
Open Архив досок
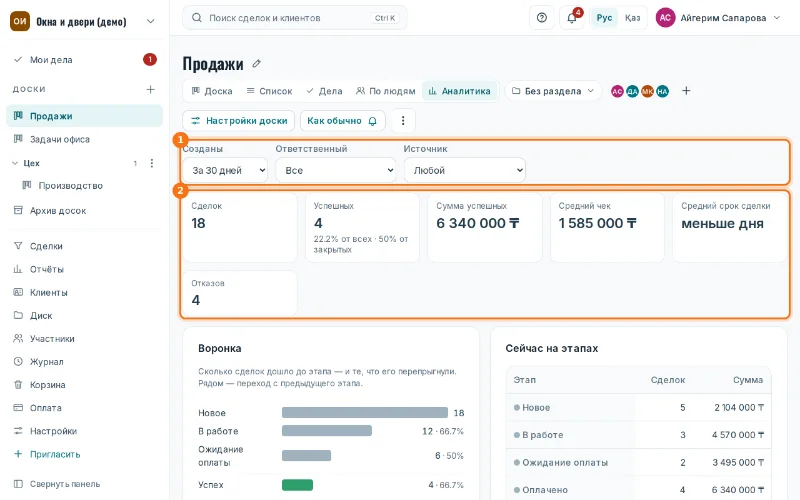click(x=84, y=211)
